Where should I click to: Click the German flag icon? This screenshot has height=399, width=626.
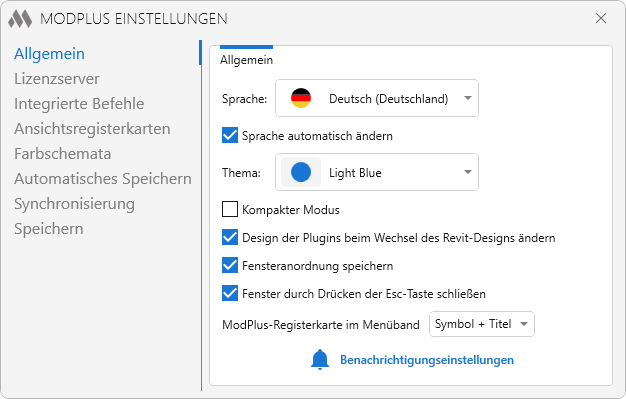(301, 98)
